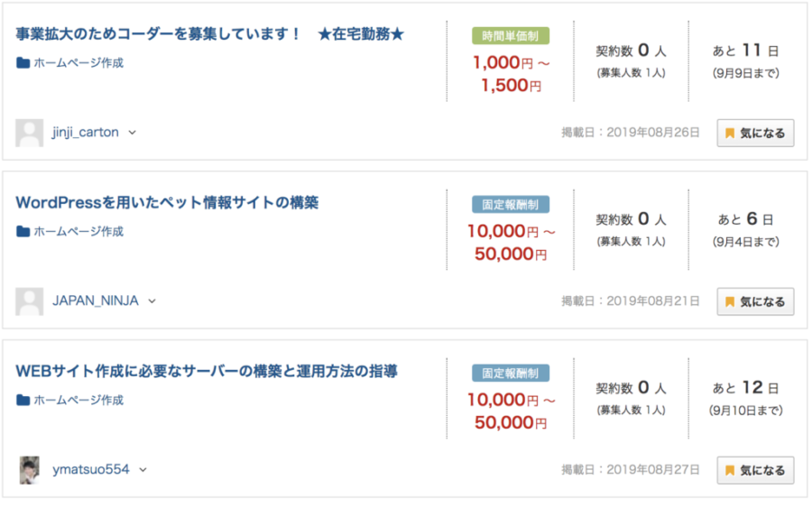Click folder icon in WordPress job listing

click(x=23, y=232)
